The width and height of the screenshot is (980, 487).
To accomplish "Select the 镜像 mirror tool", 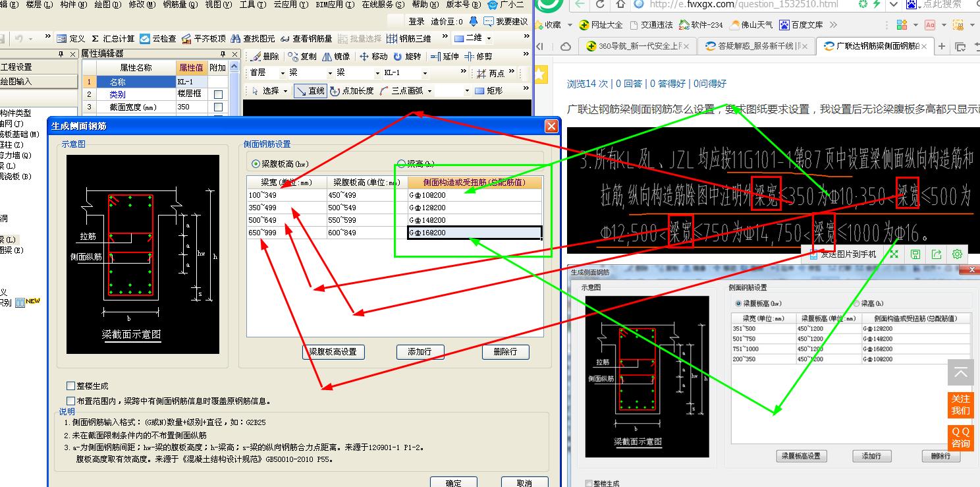I will (x=336, y=57).
